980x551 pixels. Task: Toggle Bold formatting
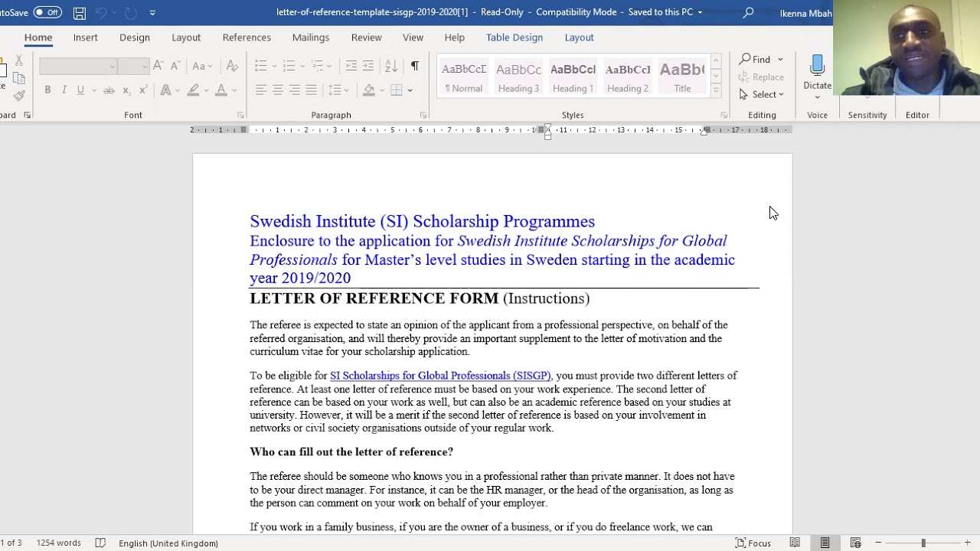pyautogui.click(x=47, y=90)
